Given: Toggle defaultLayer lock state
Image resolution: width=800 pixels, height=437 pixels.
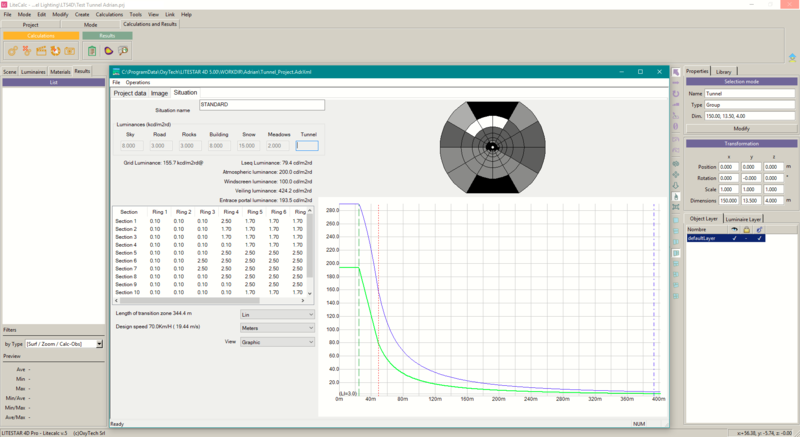Looking at the screenshot, I should click(x=746, y=238).
